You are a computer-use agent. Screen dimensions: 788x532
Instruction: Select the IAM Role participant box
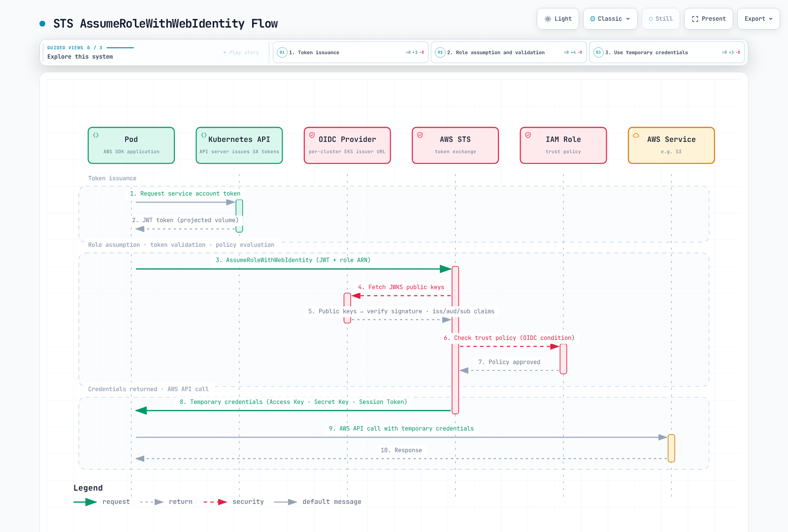pyautogui.click(x=563, y=145)
